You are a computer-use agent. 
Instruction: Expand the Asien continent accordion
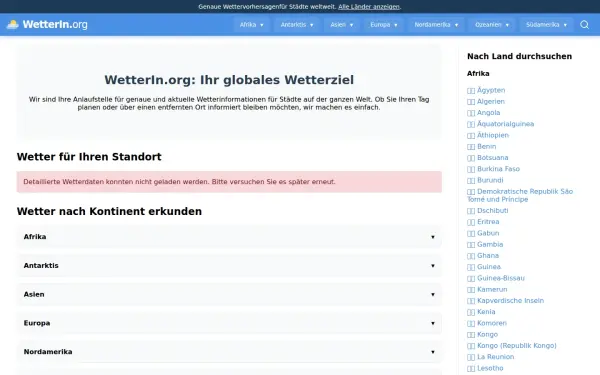[x=229, y=294]
